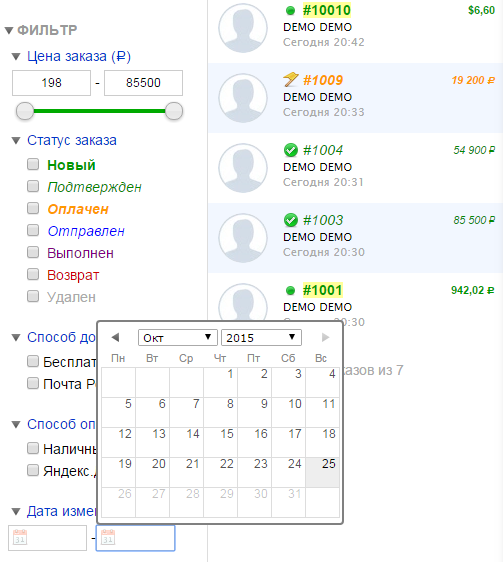The image size is (503, 562).
Task: Select October 19 in the calendar
Action: [x=119, y=472]
